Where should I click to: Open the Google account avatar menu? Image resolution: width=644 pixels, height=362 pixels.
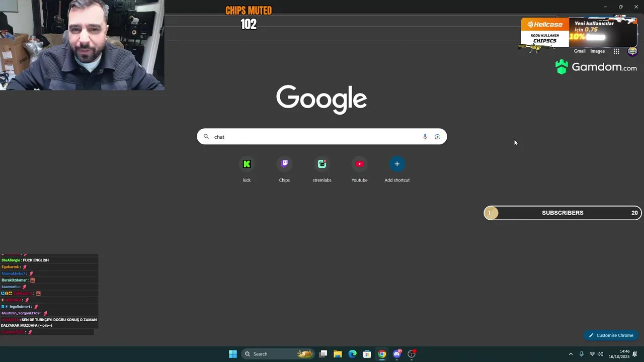(x=632, y=51)
